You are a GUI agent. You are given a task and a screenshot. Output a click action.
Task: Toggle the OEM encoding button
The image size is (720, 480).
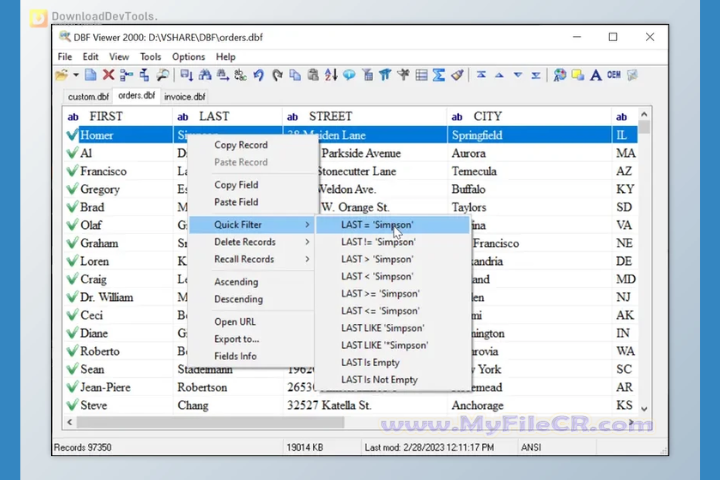click(614, 75)
